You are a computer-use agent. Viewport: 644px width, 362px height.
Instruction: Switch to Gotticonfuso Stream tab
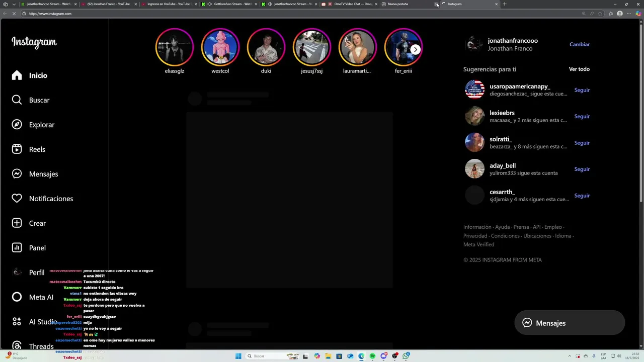coord(229,4)
